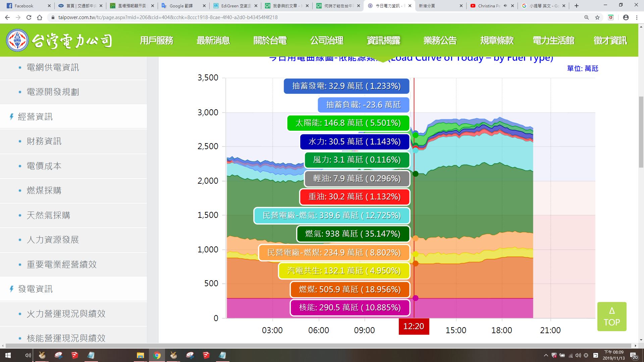The image size is (644, 362).
Task: Expand the 經營資訊 sidebar section
Action: (x=35, y=117)
